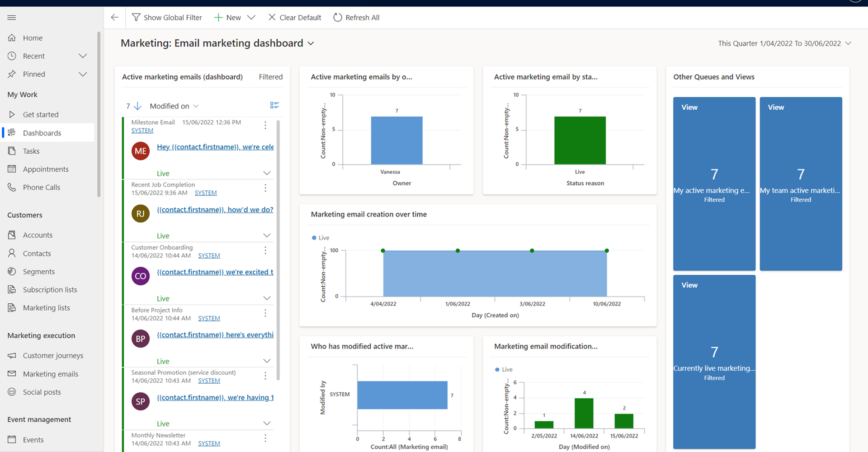
Task: Click the back arrow icon
Action: coord(114,18)
